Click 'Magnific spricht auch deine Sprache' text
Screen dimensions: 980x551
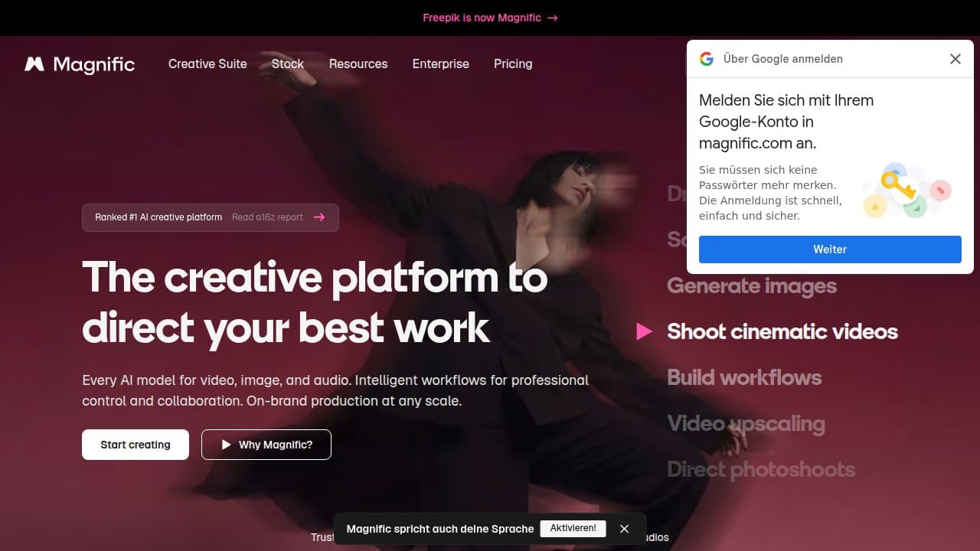tap(440, 529)
